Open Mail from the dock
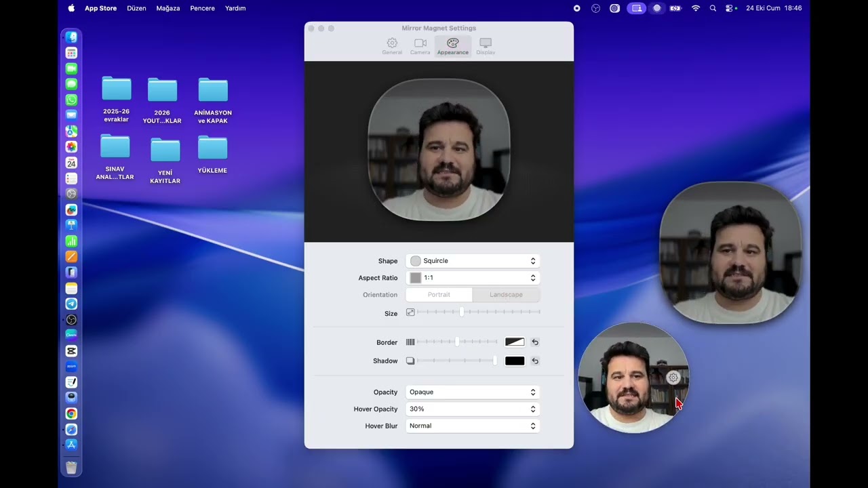Image resolution: width=868 pixels, height=488 pixels. tap(71, 115)
